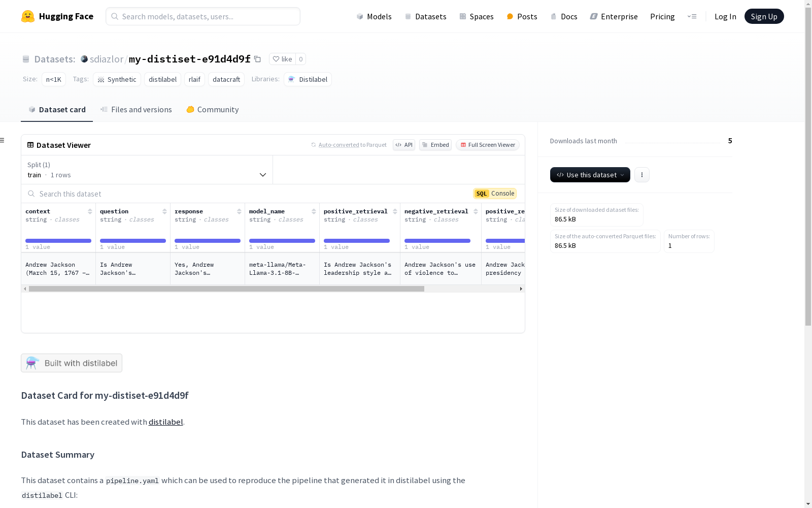
Task: Click the Synthetic tag
Action: [x=117, y=79]
